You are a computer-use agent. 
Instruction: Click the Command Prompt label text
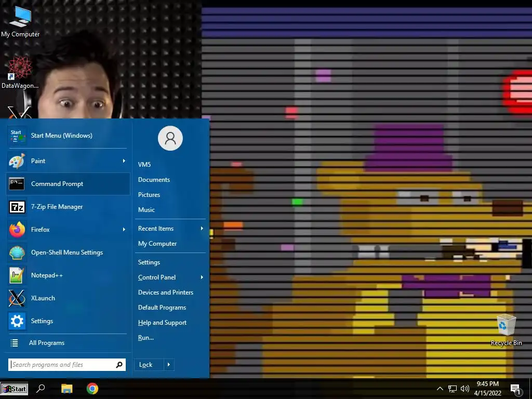(57, 184)
